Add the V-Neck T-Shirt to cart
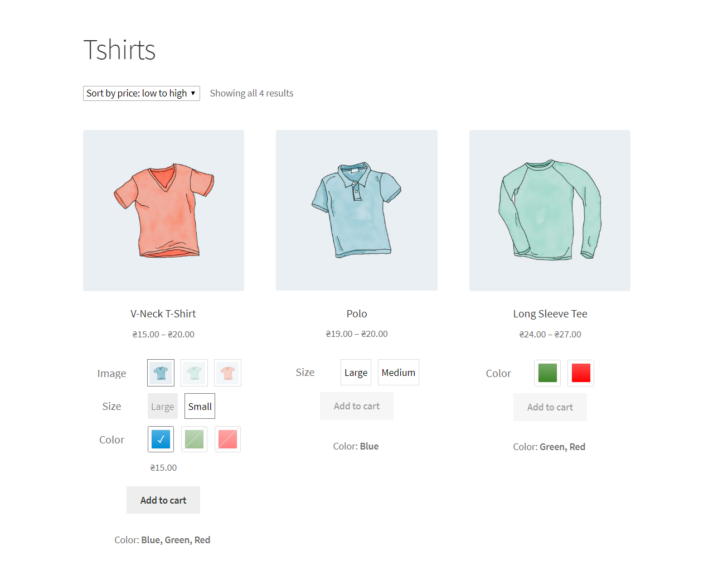 coord(163,500)
